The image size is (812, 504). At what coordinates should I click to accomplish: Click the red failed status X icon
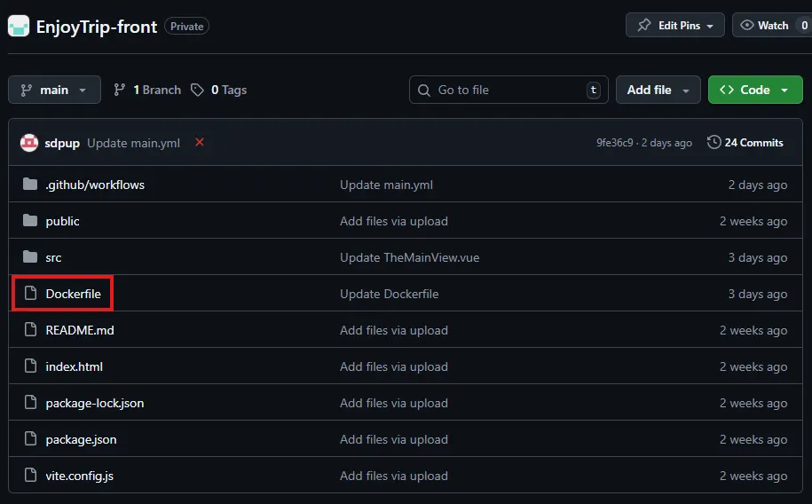coord(200,142)
